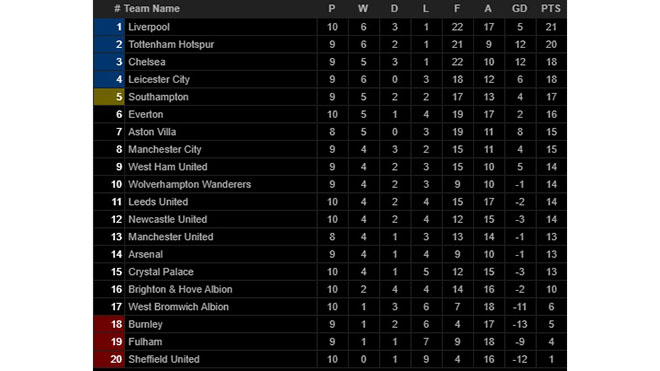This screenshot has width=660, height=371.
Task: Open Brighton & Hove Albion entry
Action: click(x=180, y=289)
